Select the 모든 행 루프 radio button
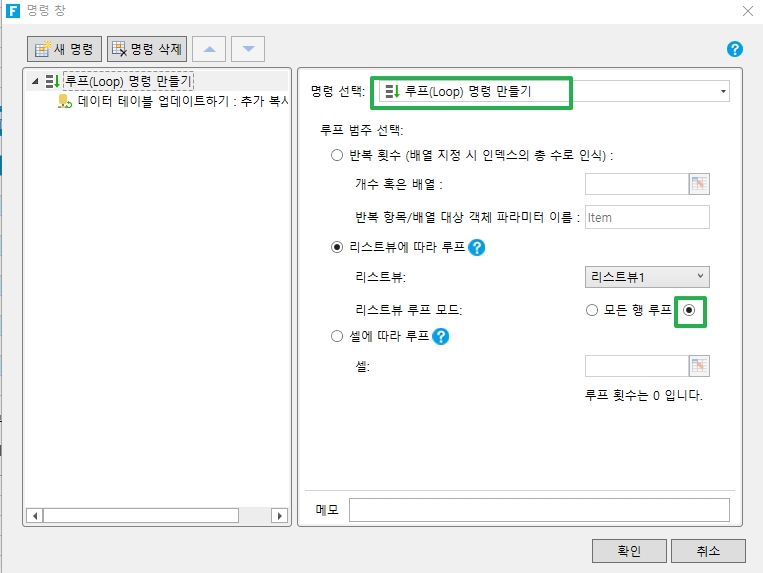Image resolution: width=763 pixels, height=573 pixels. [x=592, y=310]
